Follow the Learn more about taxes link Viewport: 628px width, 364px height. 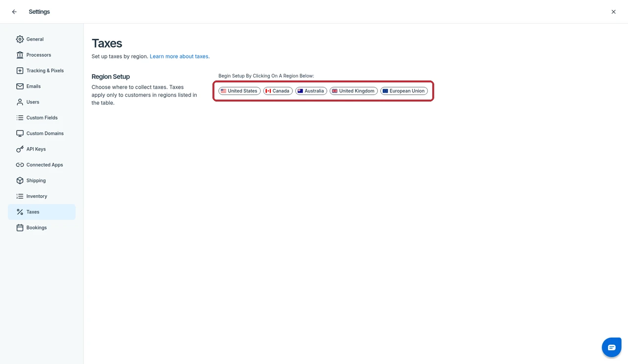[180, 56]
